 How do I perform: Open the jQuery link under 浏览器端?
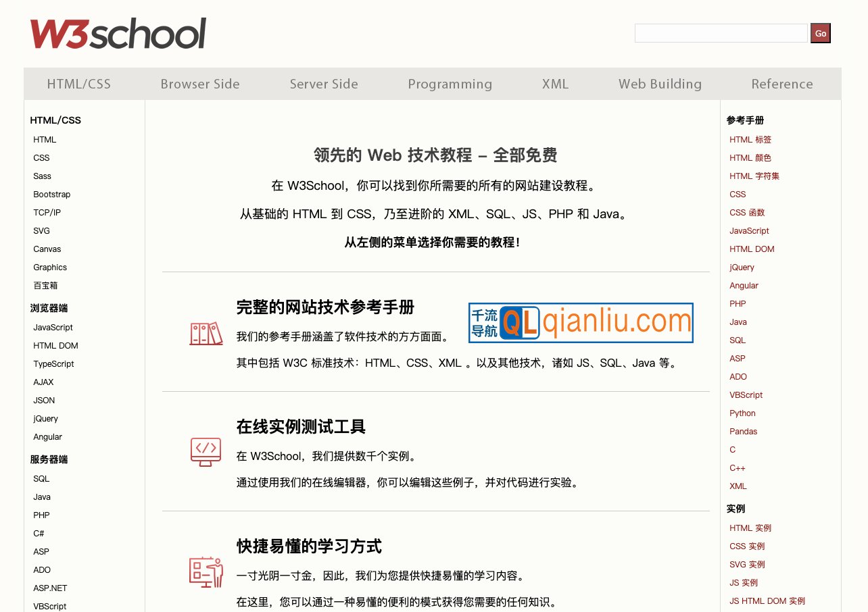[45, 418]
